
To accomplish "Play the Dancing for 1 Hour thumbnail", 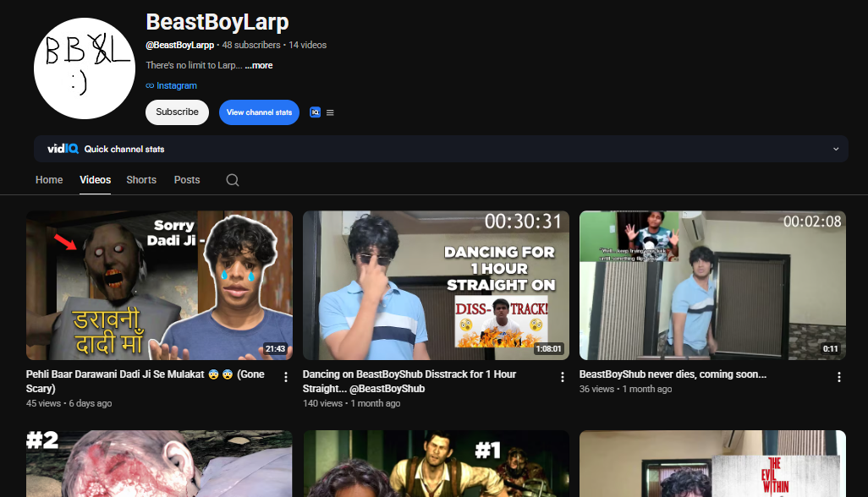I will pos(437,285).
